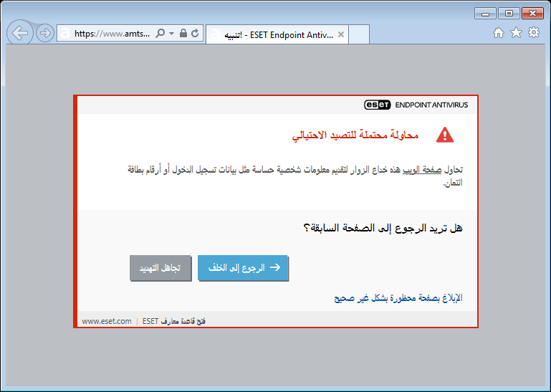Visit the www.eset.com footer link
Screen dimensions: 551x392
107,321
